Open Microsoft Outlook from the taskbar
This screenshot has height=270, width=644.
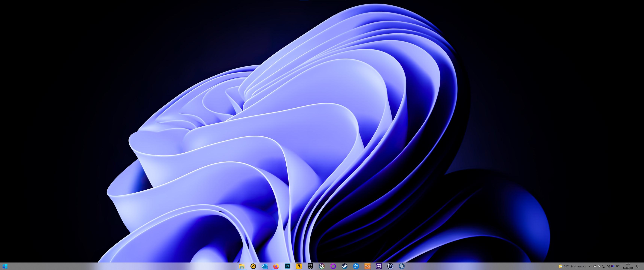pyautogui.click(x=265, y=266)
